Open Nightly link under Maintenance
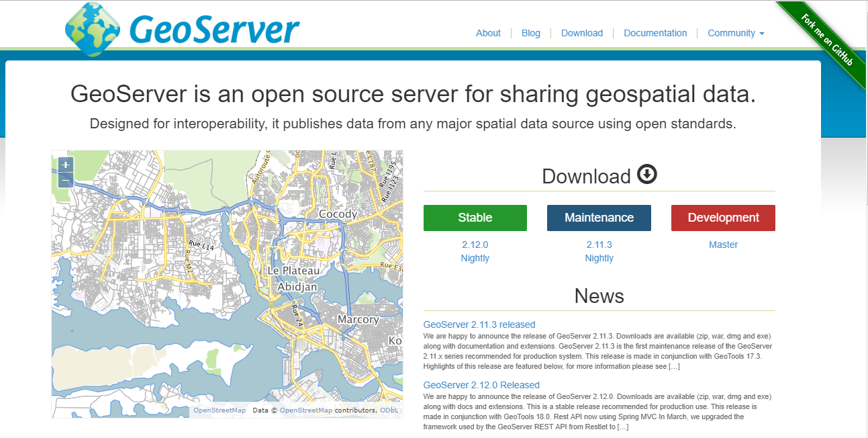This screenshot has width=868, height=438. (599, 258)
